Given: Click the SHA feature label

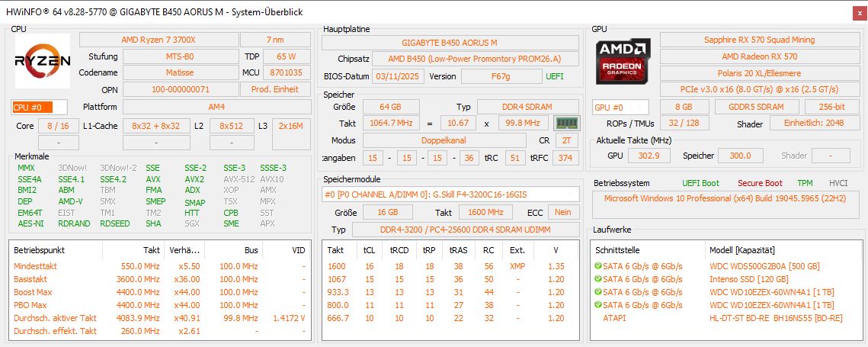Looking at the screenshot, I should (153, 223).
